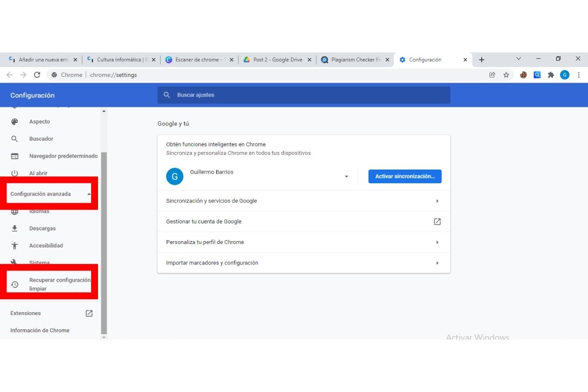Click external link icon for Gestionar tu cuenta
The image size is (588, 392).
click(x=437, y=221)
